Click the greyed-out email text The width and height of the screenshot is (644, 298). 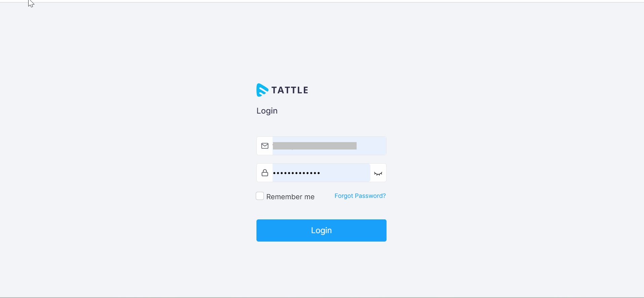tap(315, 146)
